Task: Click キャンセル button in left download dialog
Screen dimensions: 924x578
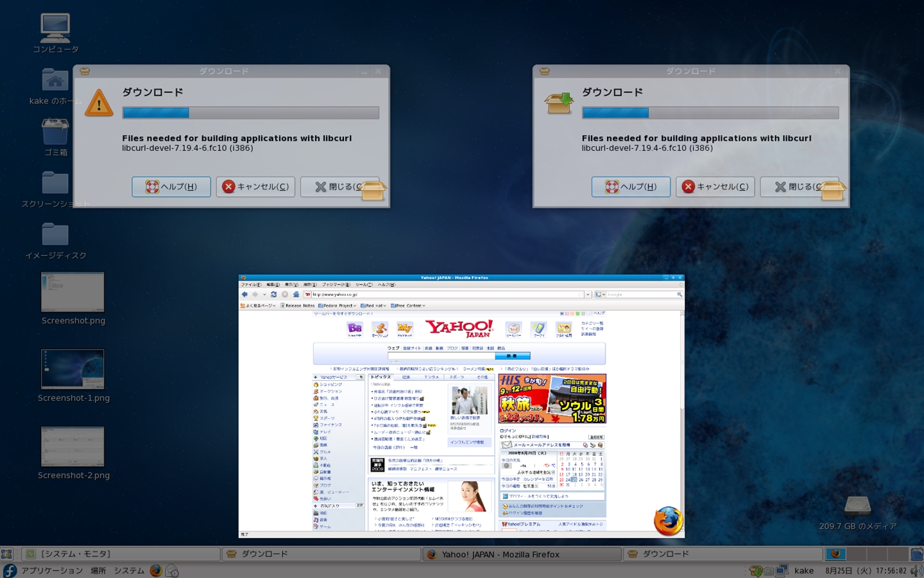Action: pos(255,187)
